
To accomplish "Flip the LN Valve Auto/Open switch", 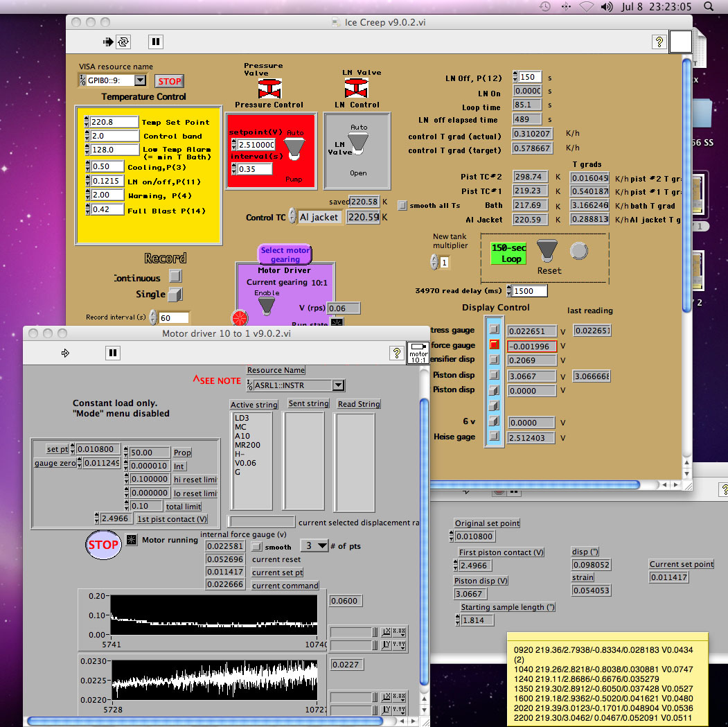I will coord(358,143).
